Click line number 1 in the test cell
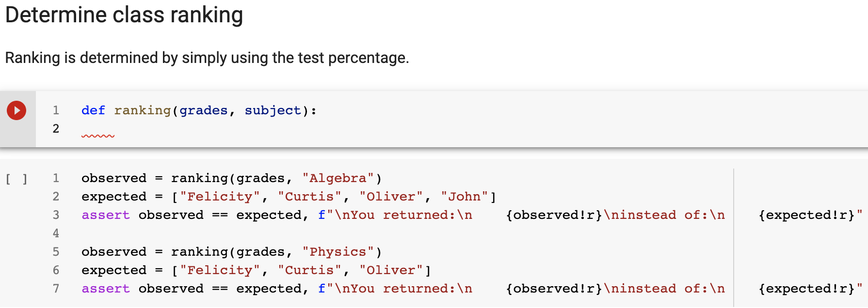This screenshot has width=868, height=308. pos(56,178)
